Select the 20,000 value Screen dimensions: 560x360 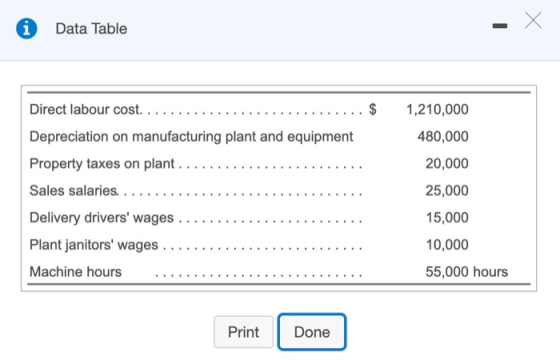click(447, 164)
